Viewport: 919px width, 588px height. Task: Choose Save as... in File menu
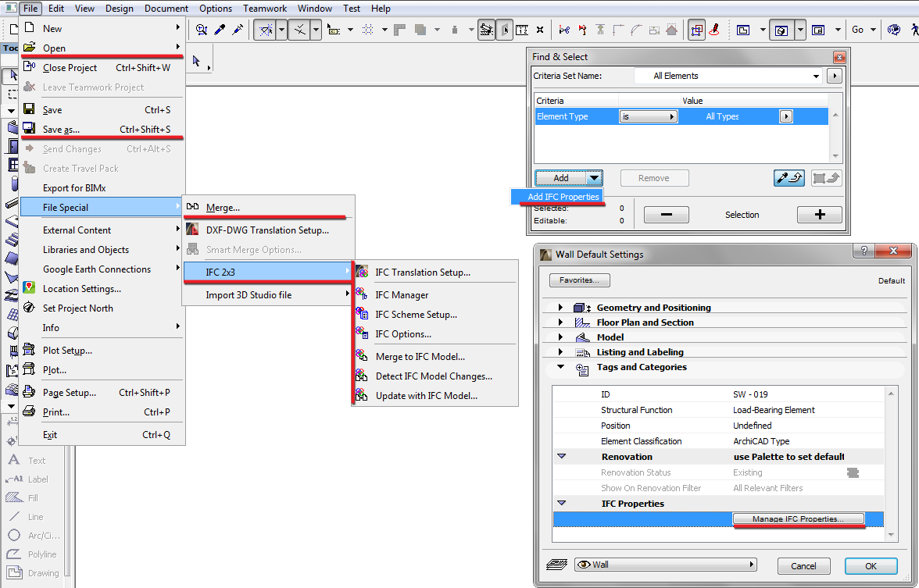102,130
